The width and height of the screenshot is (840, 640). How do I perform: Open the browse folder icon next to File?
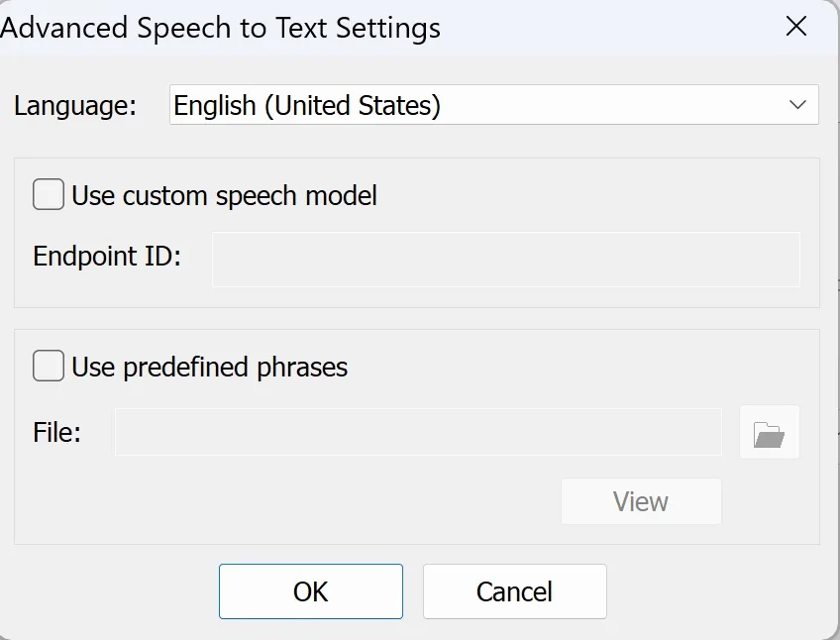770,433
